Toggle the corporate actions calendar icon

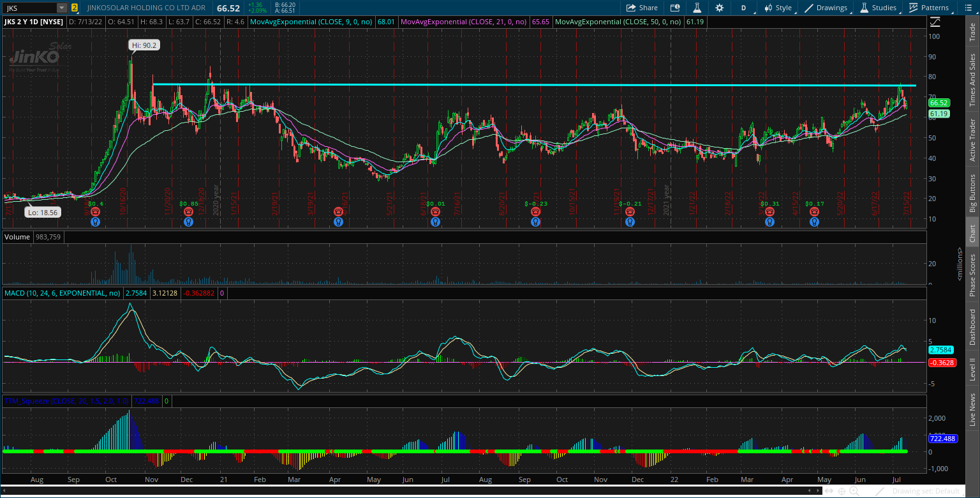pos(675,8)
